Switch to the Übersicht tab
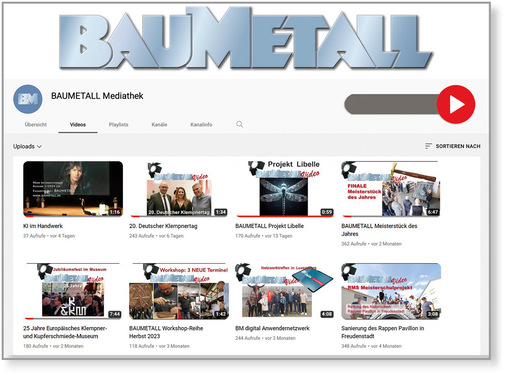Viewport: 506px width, 375px height. coord(36,124)
